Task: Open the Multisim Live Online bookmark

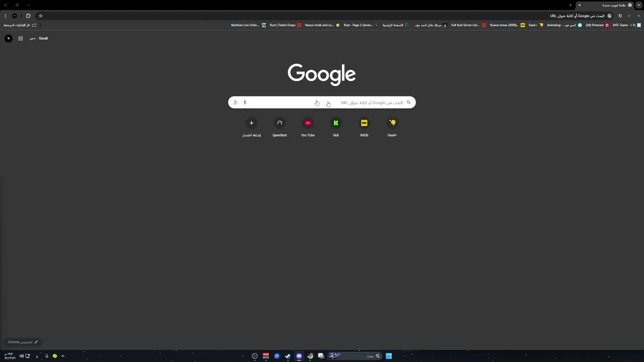Action: [x=248, y=25]
